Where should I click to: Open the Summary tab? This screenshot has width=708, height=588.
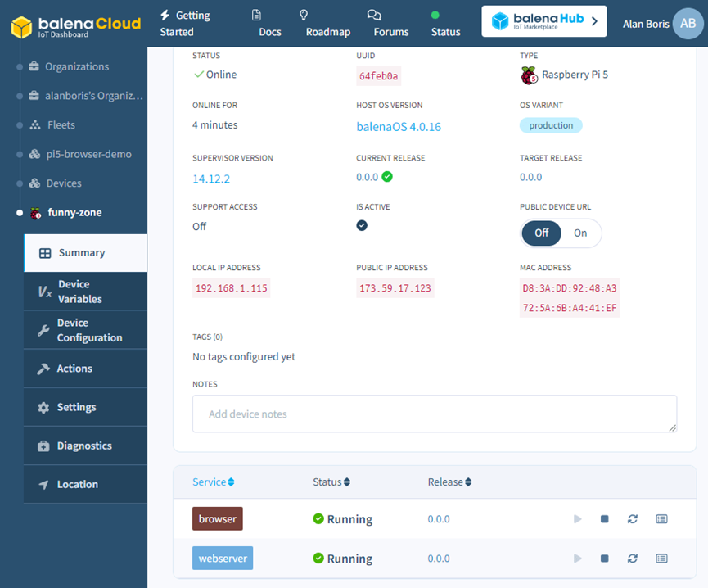[x=85, y=253]
